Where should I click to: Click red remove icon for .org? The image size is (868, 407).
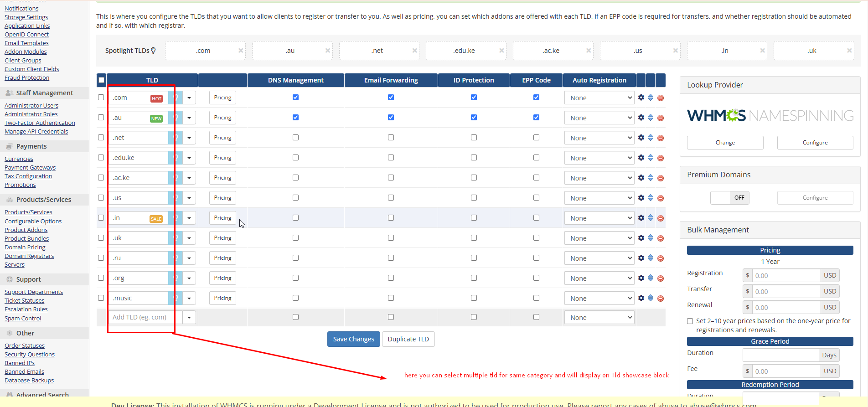[x=661, y=278]
